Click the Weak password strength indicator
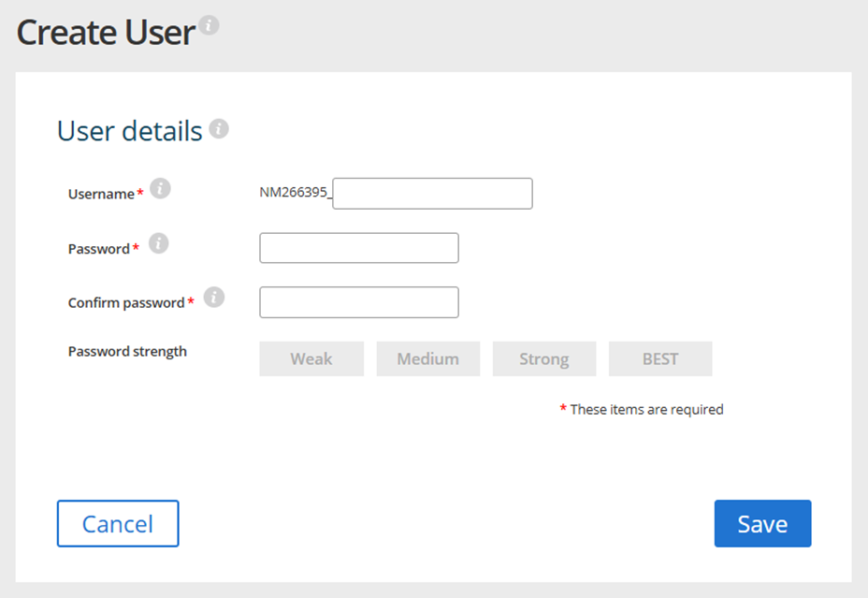This screenshot has width=868, height=598. click(311, 358)
